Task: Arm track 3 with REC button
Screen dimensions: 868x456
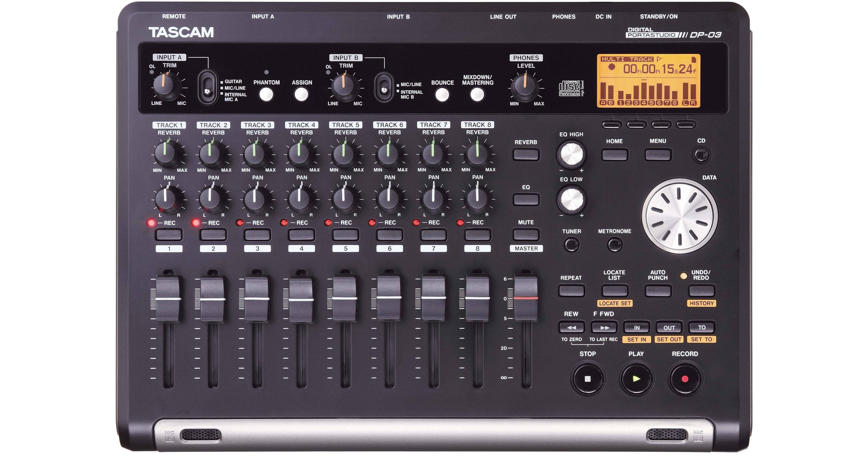Action: pos(257,234)
